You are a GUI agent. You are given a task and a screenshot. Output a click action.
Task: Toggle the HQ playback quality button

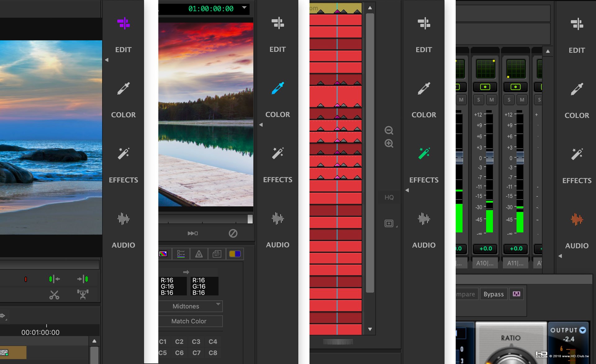[389, 197]
